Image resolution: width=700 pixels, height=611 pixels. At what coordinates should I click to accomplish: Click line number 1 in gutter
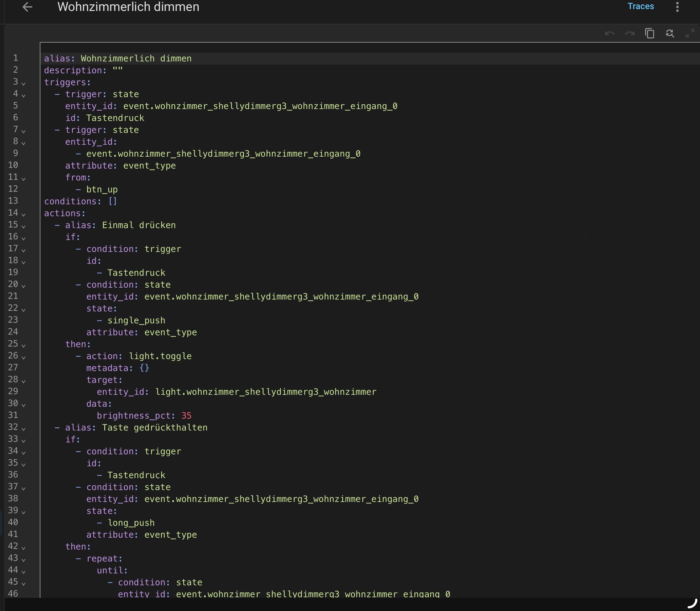point(15,58)
